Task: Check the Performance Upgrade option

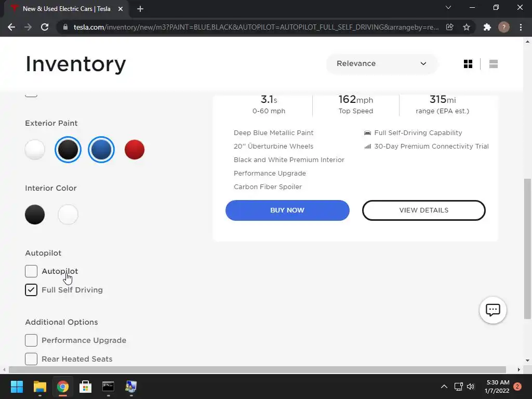Action: [31, 340]
